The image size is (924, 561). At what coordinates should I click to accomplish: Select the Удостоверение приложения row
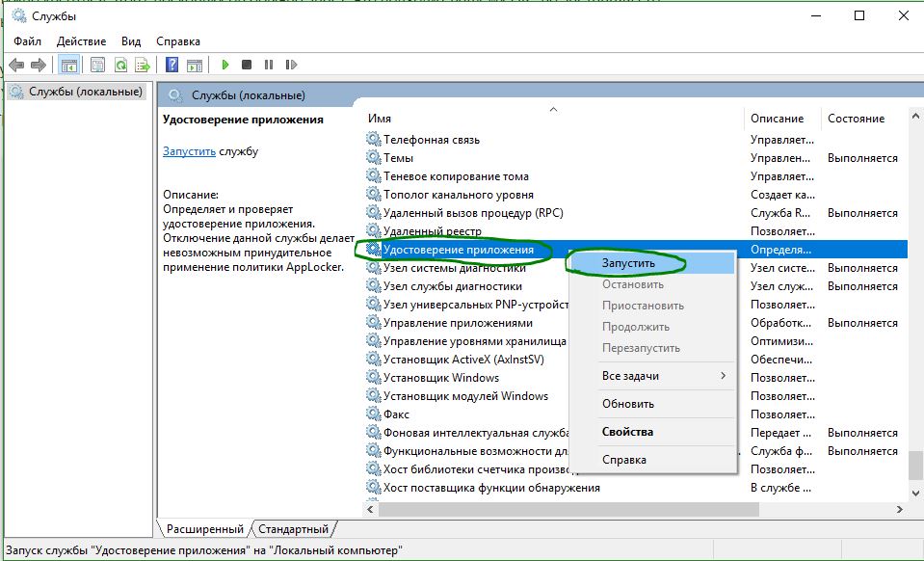click(x=635, y=250)
